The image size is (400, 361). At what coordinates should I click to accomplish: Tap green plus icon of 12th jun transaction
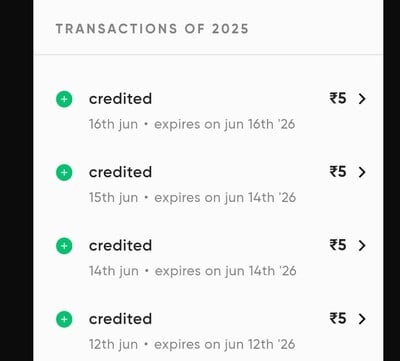[64, 319]
